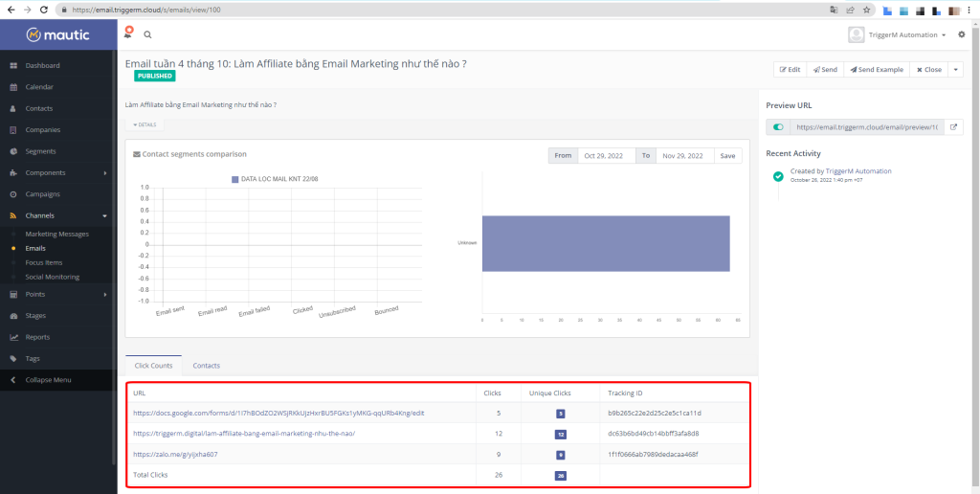The width and height of the screenshot is (980, 494).
Task: Click Save button for date range
Action: point(727,155)
